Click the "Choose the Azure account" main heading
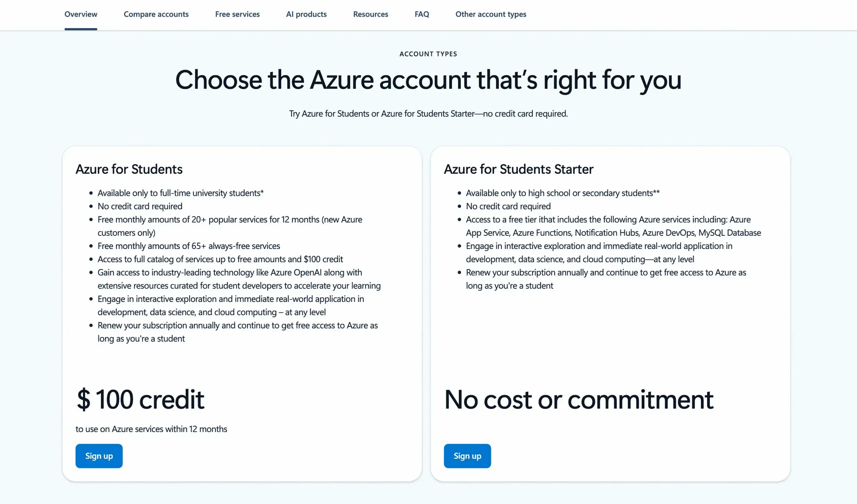Viewport: 857px width, 504px height. [x=428, y=80]
